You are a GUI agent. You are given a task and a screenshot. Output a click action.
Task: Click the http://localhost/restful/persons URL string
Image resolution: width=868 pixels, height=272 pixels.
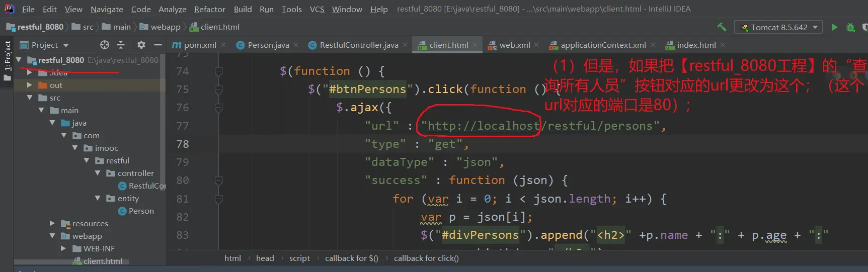[x=540, y=126]
